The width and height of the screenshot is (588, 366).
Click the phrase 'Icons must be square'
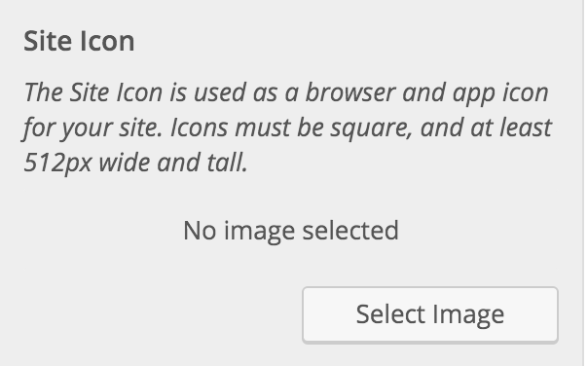click(291, 128)
